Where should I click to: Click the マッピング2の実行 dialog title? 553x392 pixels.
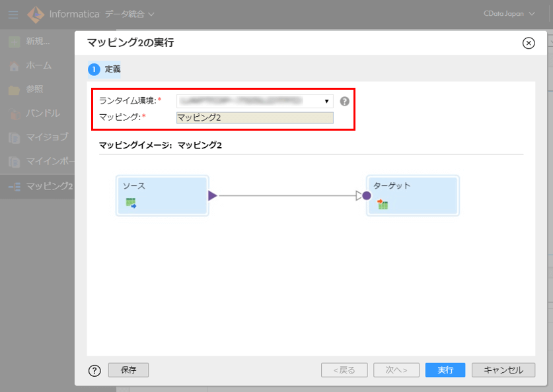click(x=131, y=43)
